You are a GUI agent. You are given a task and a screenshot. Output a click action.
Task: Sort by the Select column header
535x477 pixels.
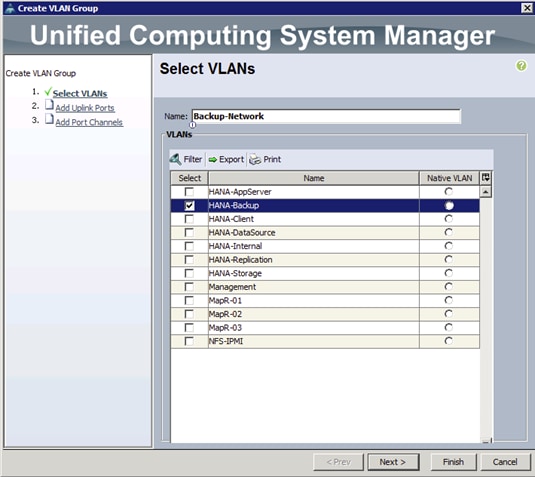pos(190,178)
